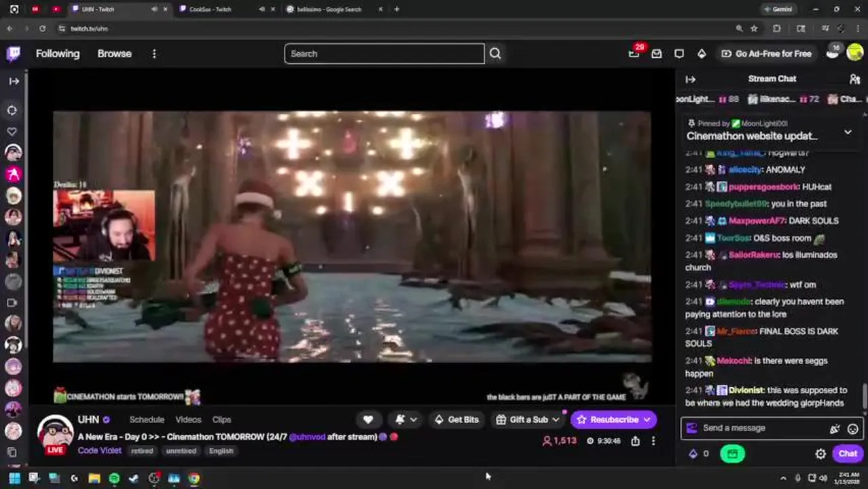The image size is (868, 489).
Task: Mute the UHN - Twitch tab audio
Action: [x=154, y=9]
